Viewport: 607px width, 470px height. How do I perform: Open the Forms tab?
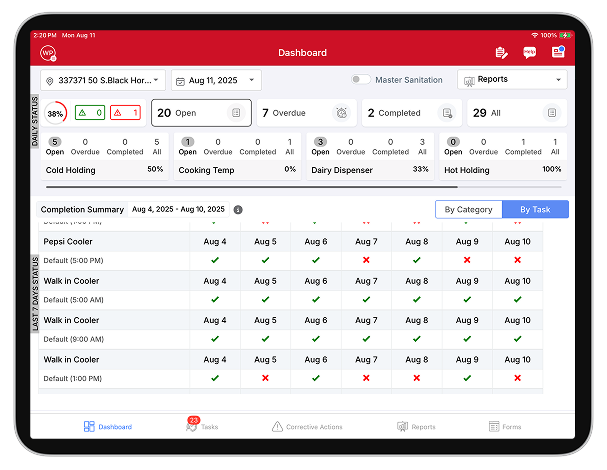(505, 426)
